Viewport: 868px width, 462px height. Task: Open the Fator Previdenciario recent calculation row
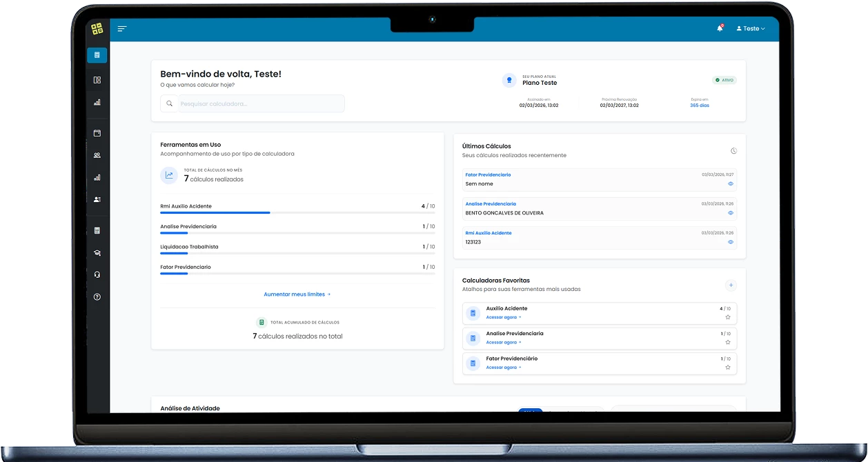[600, 179]
